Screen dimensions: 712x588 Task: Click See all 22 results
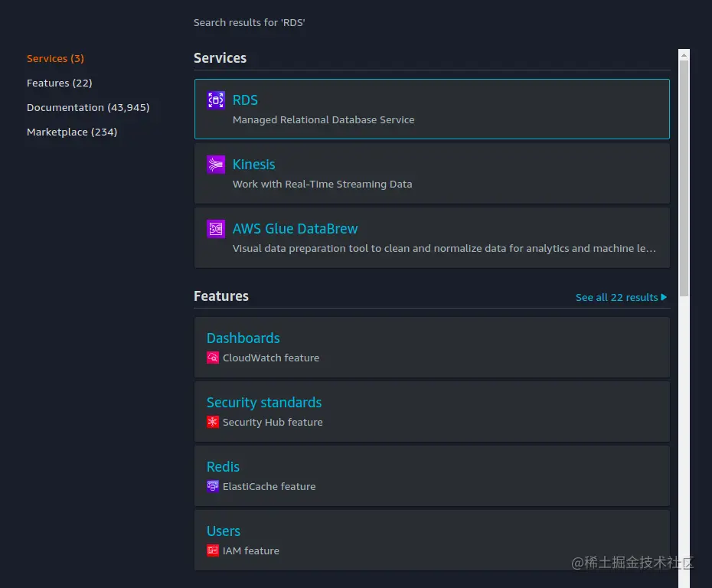click(x=621, y=297)
